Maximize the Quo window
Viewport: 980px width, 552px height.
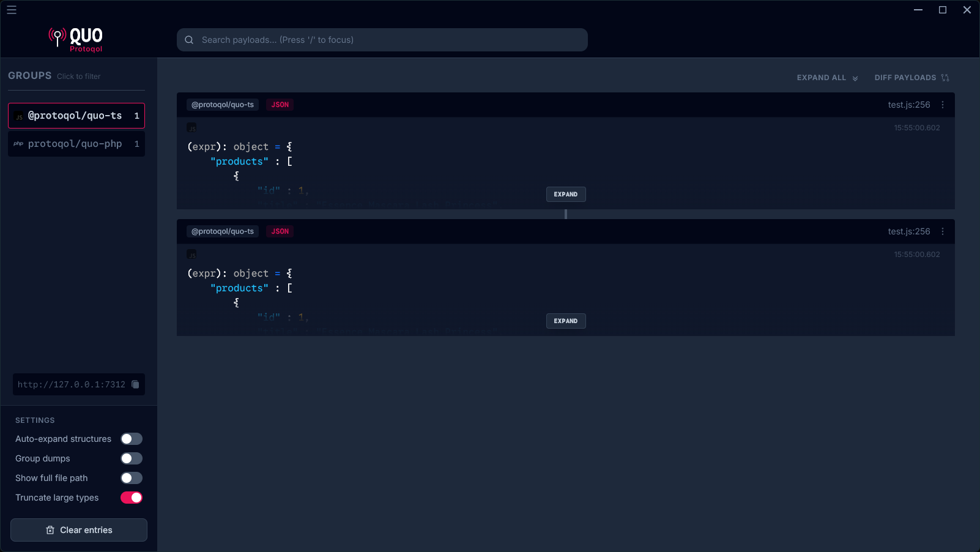click(943, 10)
